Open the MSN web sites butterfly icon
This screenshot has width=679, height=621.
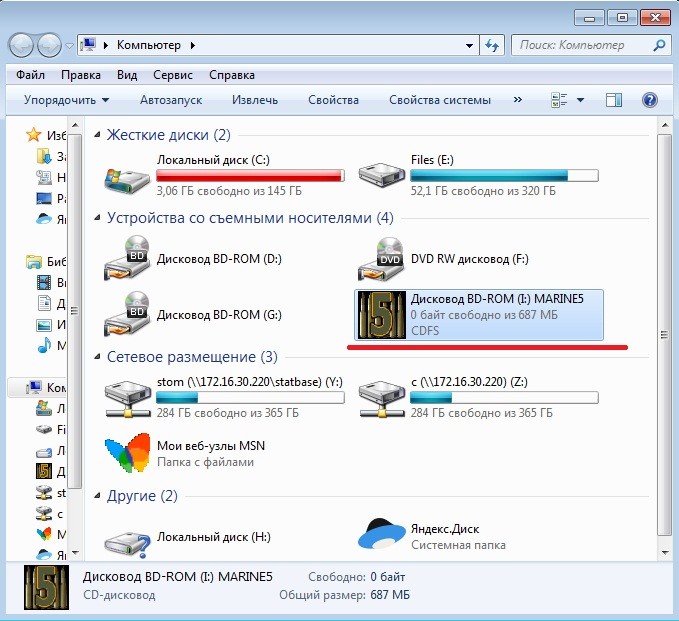(x=128, y=453)
